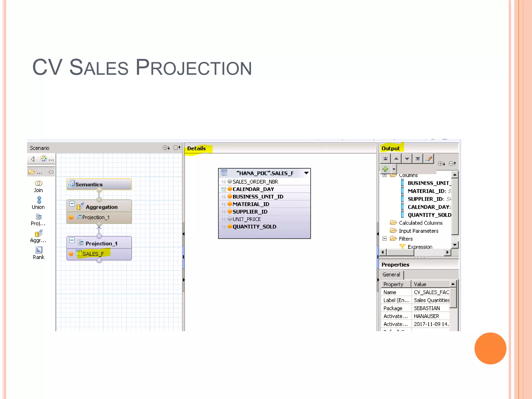This screenshot has width=532, height=399.
Task: Open the colorful palette tools icon
Action: pyautogui.click(x=44, y=158)
